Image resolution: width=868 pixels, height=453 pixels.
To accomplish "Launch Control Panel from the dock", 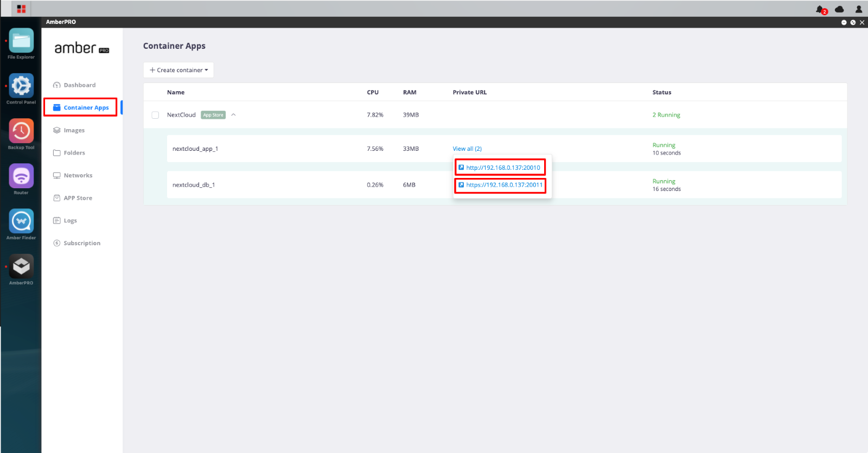I will coord(21,86).
